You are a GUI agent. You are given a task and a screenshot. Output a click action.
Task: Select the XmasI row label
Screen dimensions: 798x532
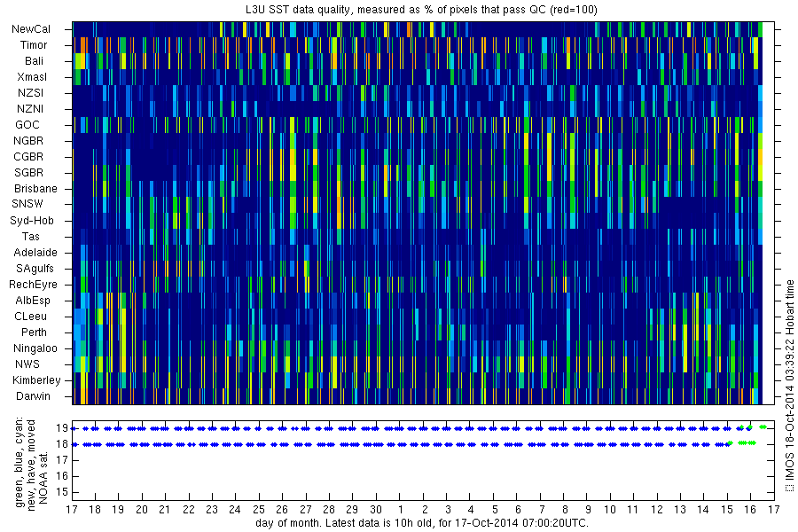click(x=32, y=77)
